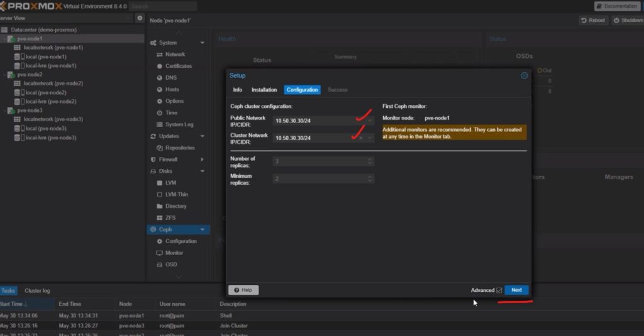This screenshot has width=644, height=336.
Task: Select the Configuration tab in Setup
Action: pos(303,90)
